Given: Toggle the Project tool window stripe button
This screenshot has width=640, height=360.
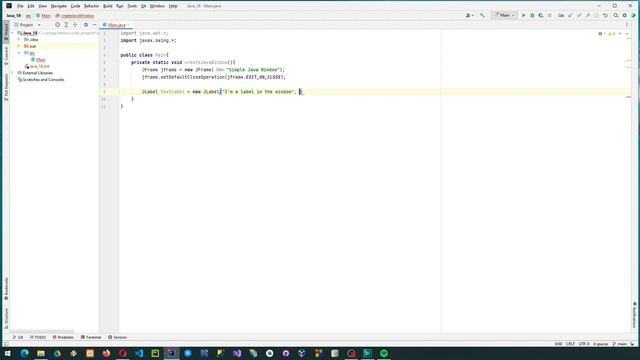Looking at the screenshot, I should coord(6,31).
